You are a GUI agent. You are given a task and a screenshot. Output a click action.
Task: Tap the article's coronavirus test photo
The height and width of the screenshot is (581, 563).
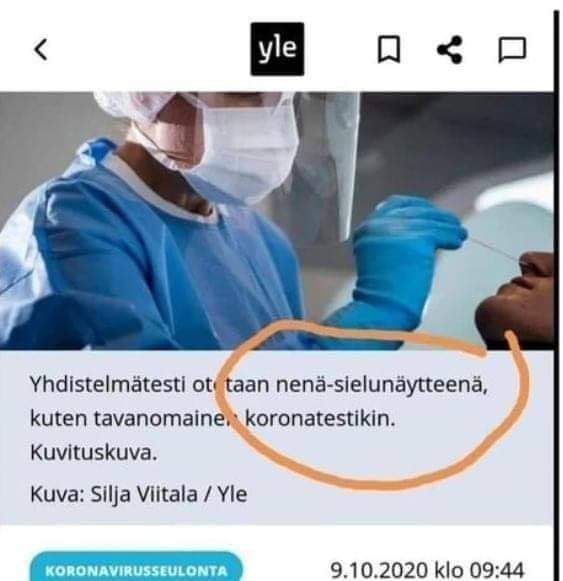click(x=276, y=221)
